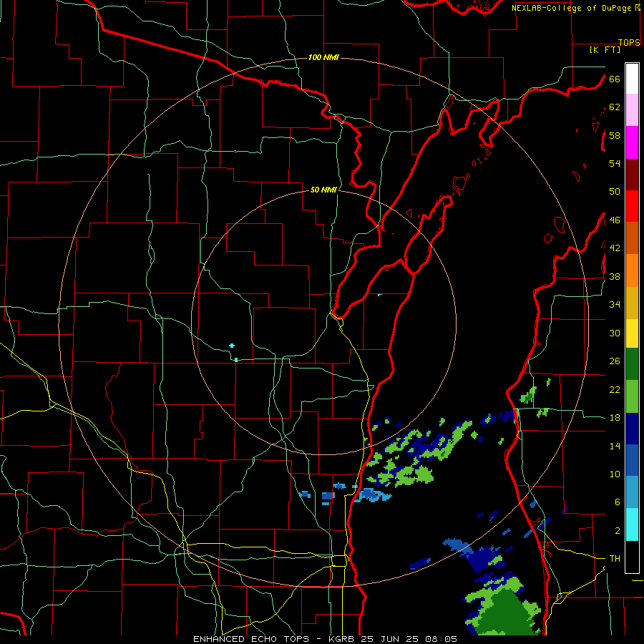
Task: Click the '38' legend value
Action: coord(615,277)
